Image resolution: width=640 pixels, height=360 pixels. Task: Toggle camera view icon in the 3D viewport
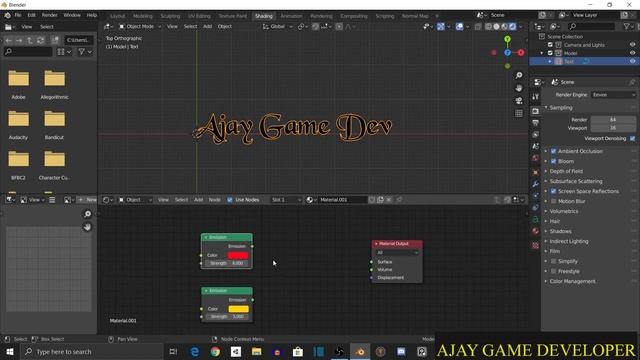pos(519,101)
